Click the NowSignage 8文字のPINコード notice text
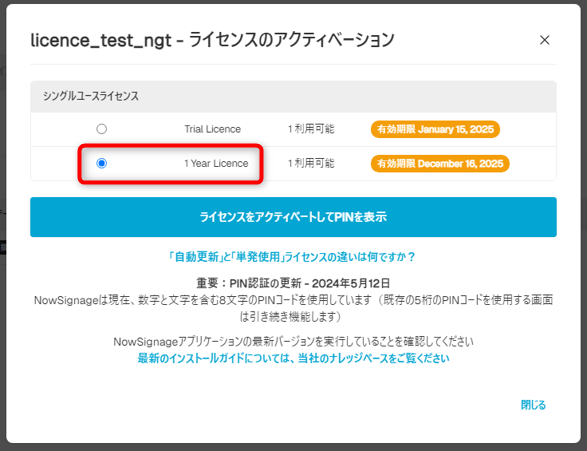This screenshot has width=587, height=451. tap(293, 308)
